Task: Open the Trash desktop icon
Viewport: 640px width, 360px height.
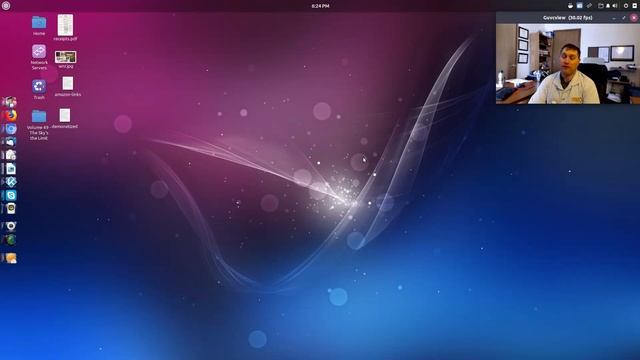Action: (x=39, y=86)
